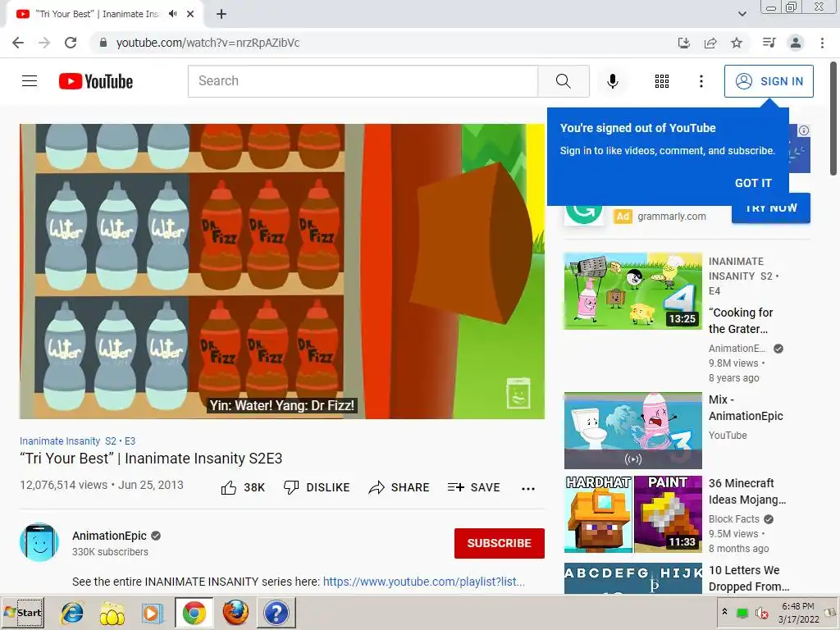Open the Start menu
840x630 pixels.
pyautogui.click(x=23, y=612)
